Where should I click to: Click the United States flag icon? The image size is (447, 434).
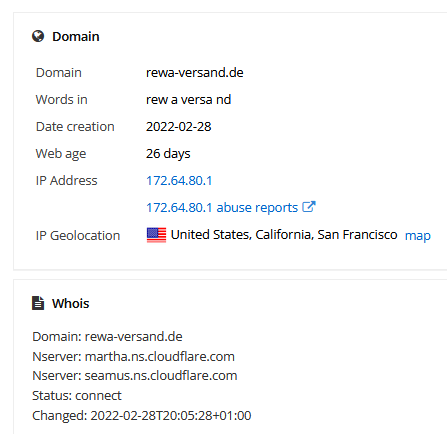pyautogui.click(x=156, y=235)
